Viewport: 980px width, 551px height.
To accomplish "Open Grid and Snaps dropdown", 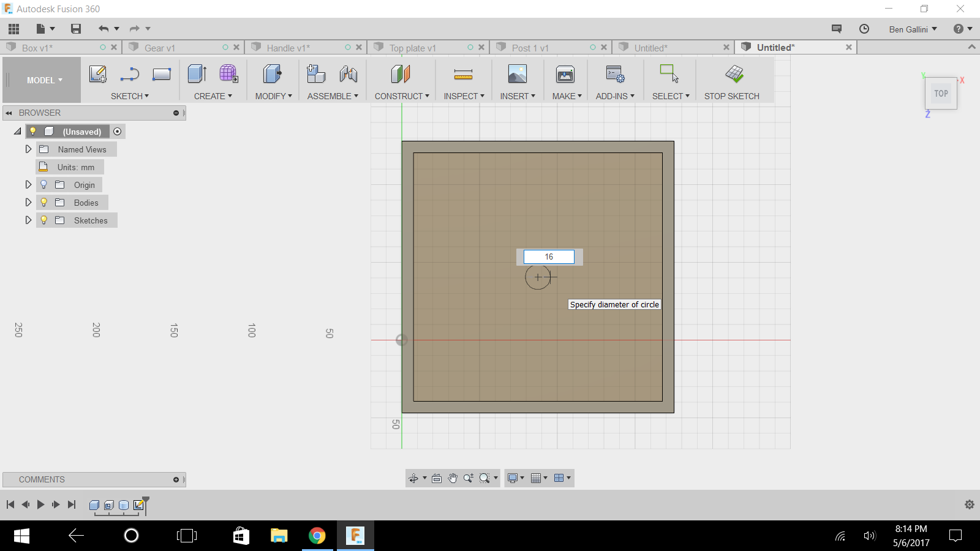I will pyautogui.click(x=539, y=478).
